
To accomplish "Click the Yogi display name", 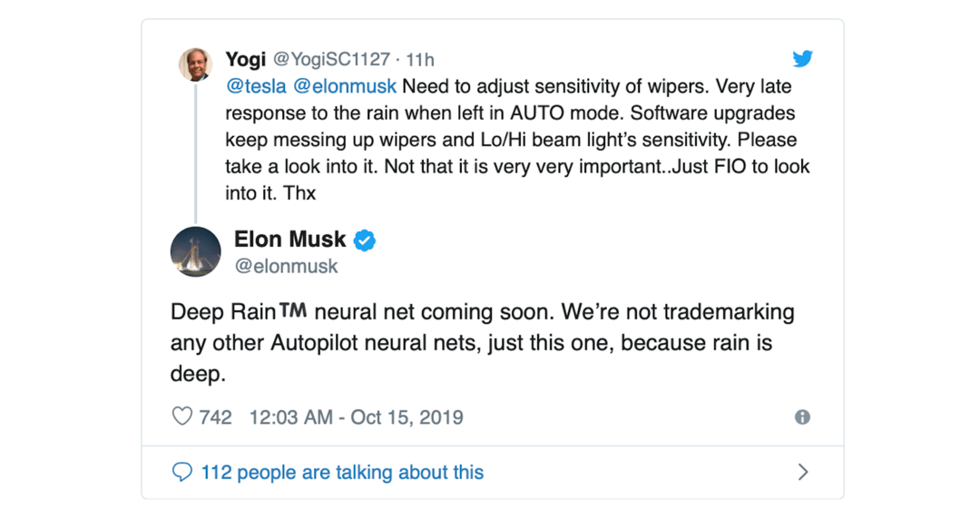I will pos(246,59).
